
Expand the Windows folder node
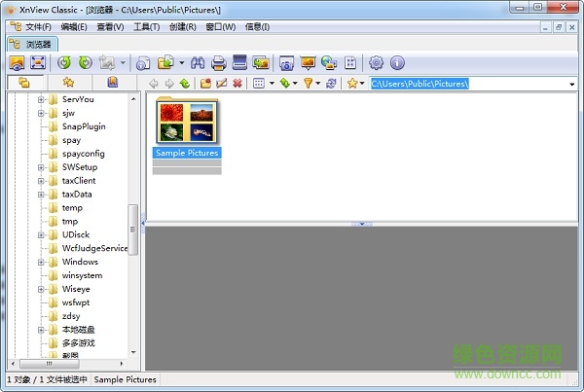[x=41, y=262]
